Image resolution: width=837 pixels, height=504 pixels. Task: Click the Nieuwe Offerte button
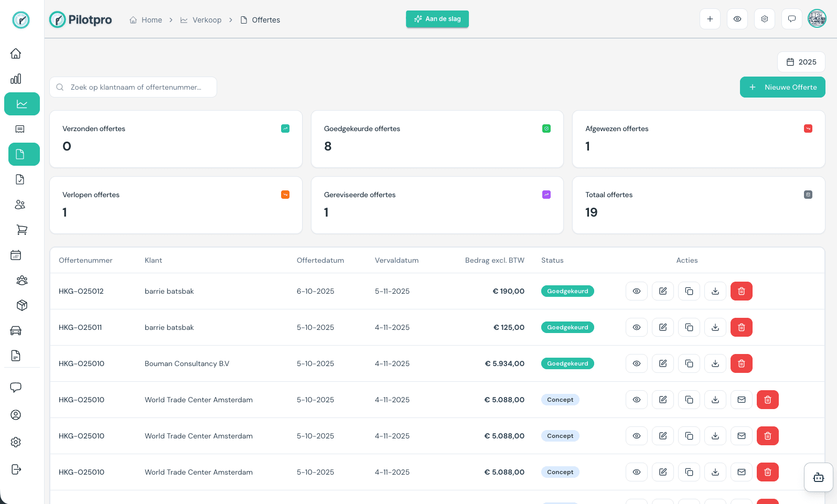pos(782,87)
